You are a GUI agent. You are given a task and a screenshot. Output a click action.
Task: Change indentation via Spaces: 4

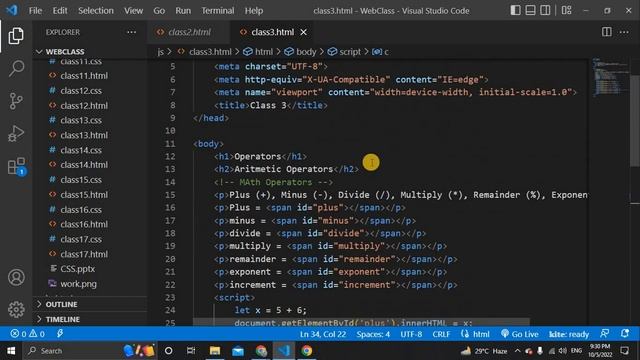tap(373, 334)
